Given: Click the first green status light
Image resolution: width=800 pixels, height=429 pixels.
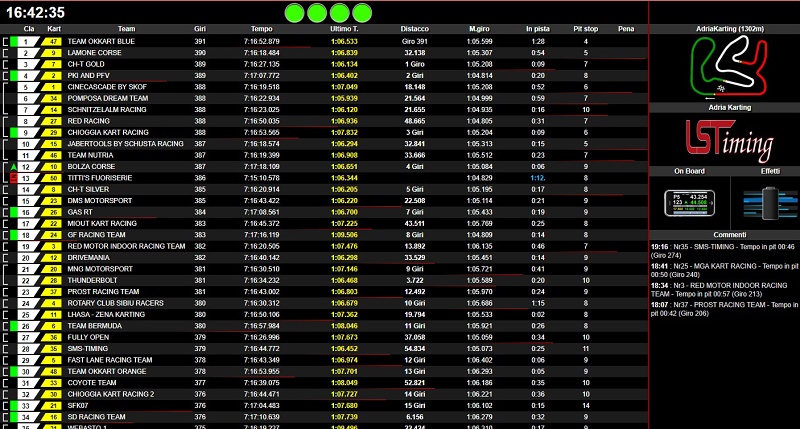Looking at the screenshot, I should (x=294, y=13).
